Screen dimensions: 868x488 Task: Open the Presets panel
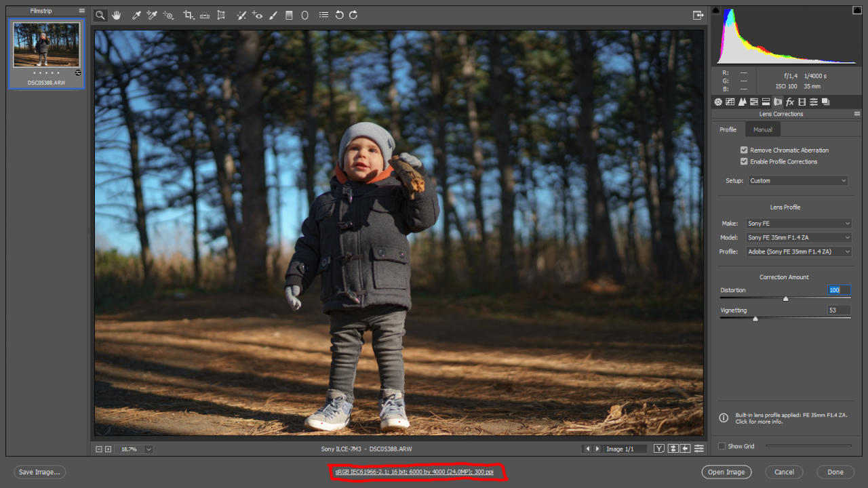[814, 102]
